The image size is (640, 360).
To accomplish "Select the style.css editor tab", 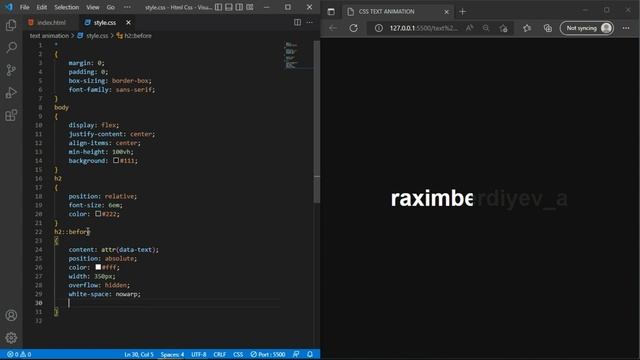I will click(105, 22).
